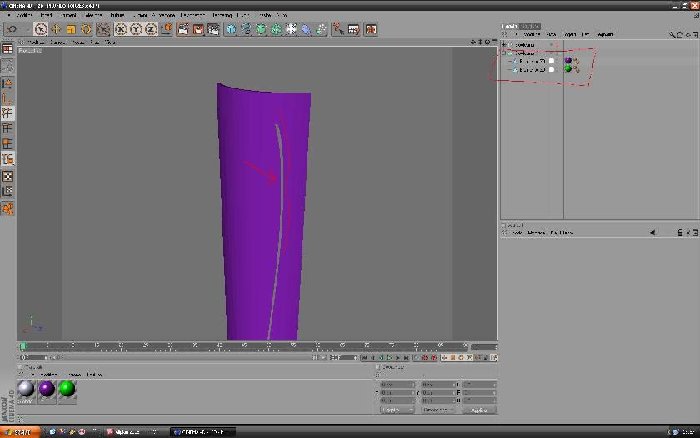Select the purple material sphere
Image resolution: width=700 pixels, height=438 pixels.
click(x=46, y=389)
